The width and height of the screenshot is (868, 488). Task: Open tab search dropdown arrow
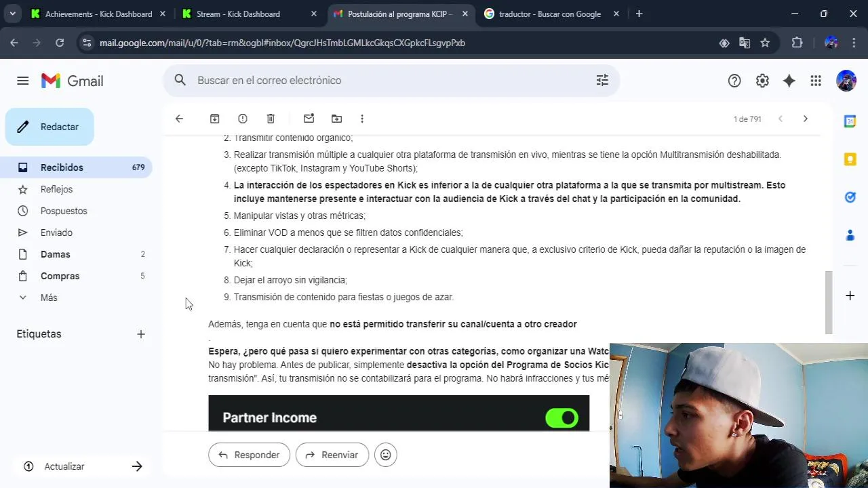click(x=12, y=14)
